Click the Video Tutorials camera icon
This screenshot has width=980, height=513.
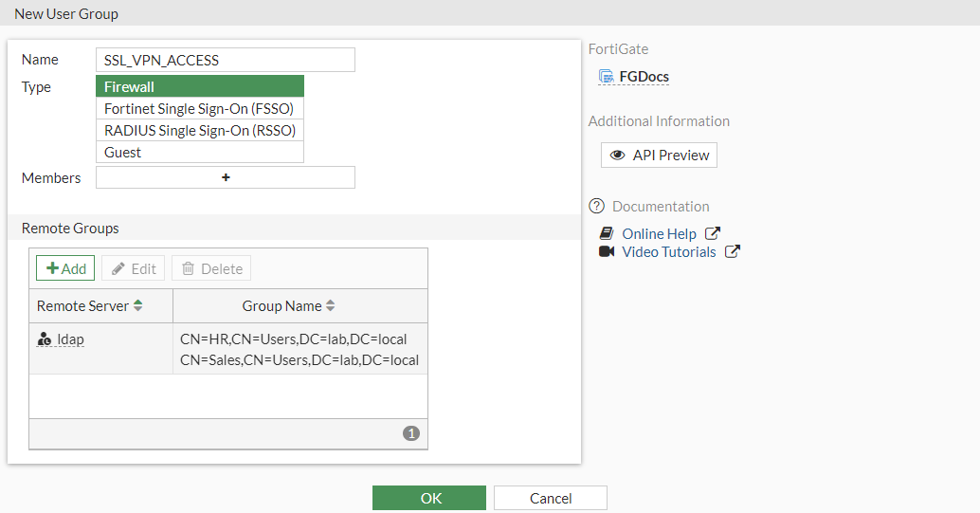tap(607, 251)
